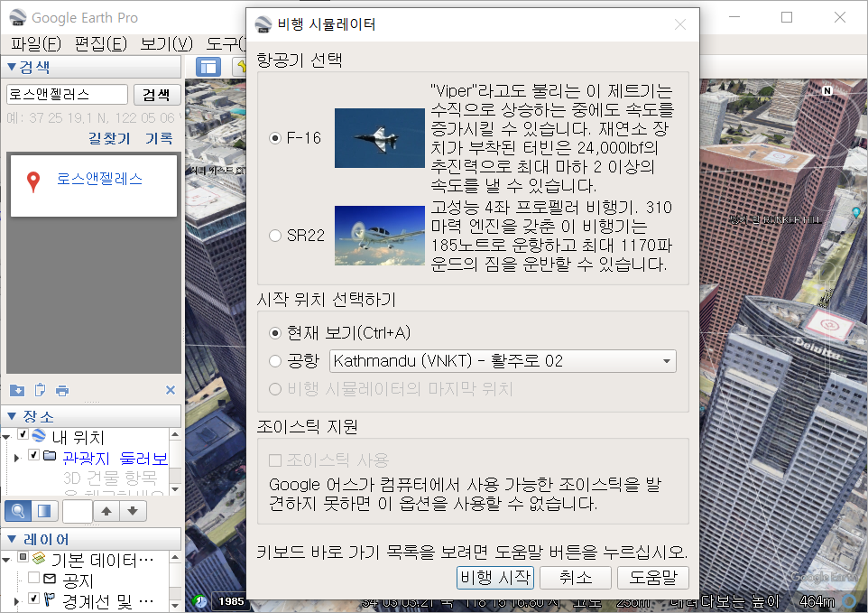Cancel the flight simulator dialog (취소)
868x613 pixels.
coord(575,578)
